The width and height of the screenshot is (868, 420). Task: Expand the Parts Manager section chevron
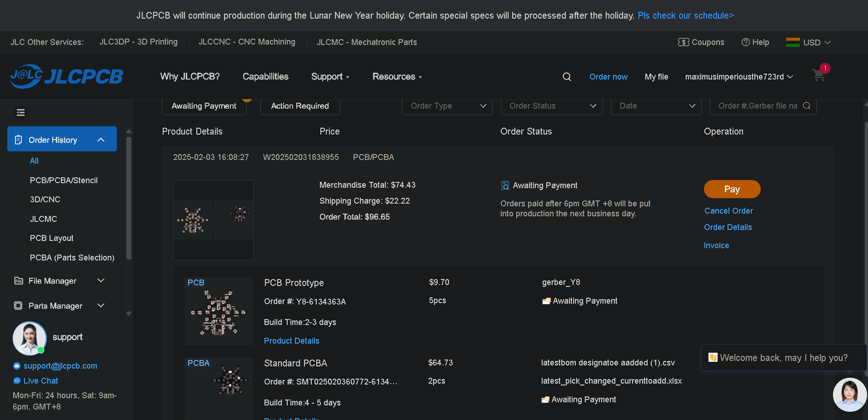click(x=101, y=306)
